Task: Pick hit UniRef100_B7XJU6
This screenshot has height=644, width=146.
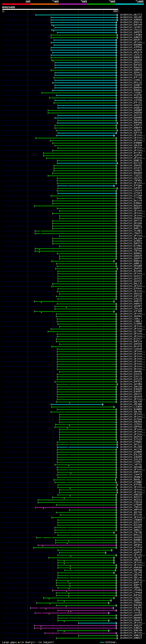Action: point(131,515)
